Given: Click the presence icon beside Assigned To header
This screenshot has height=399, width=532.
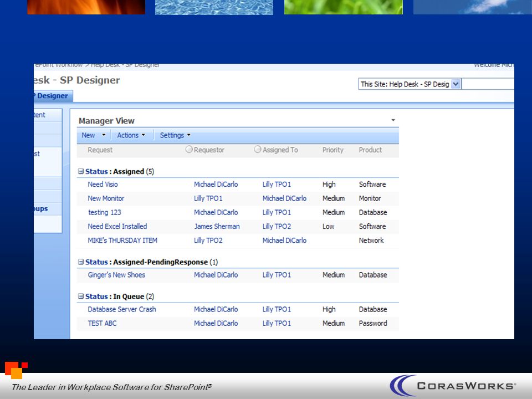Looking at the screenshot, I should (x=258, y=149).
